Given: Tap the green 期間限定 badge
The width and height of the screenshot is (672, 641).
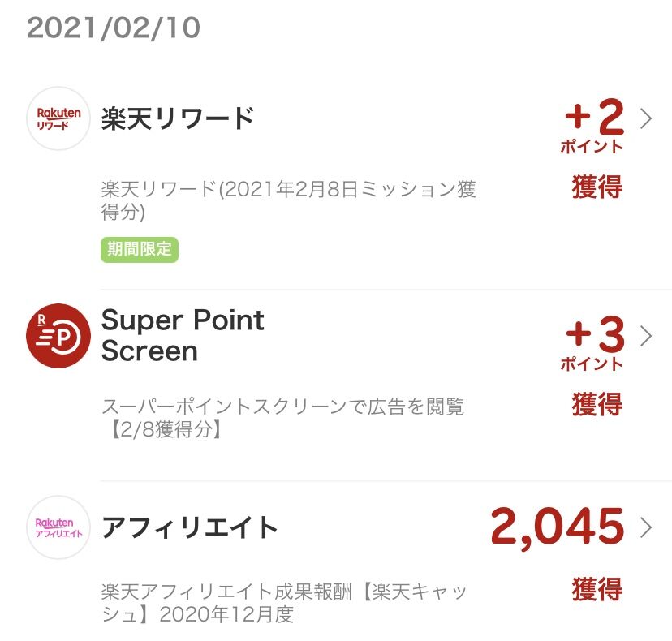Looking at the screenshot, I should coord(140,249).
